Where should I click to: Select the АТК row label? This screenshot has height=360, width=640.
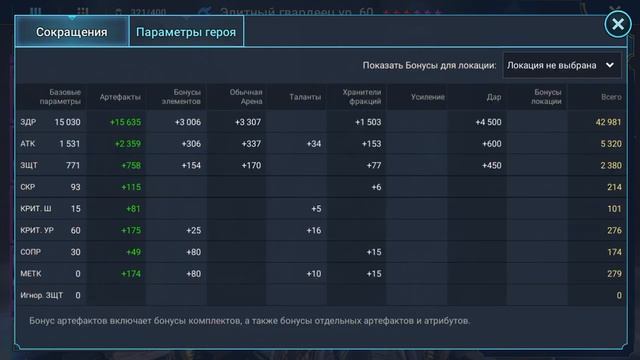point(28,144)
